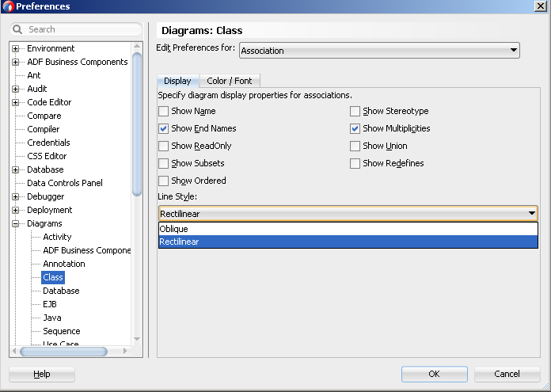Open Help for preferences

[x=42, y=374]
